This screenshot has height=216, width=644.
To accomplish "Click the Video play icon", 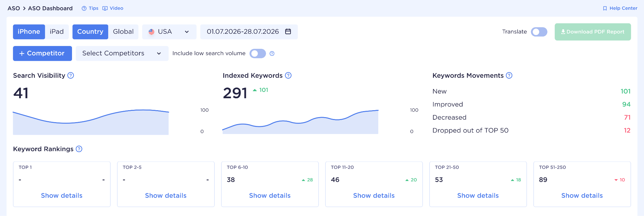I will 105,9.
